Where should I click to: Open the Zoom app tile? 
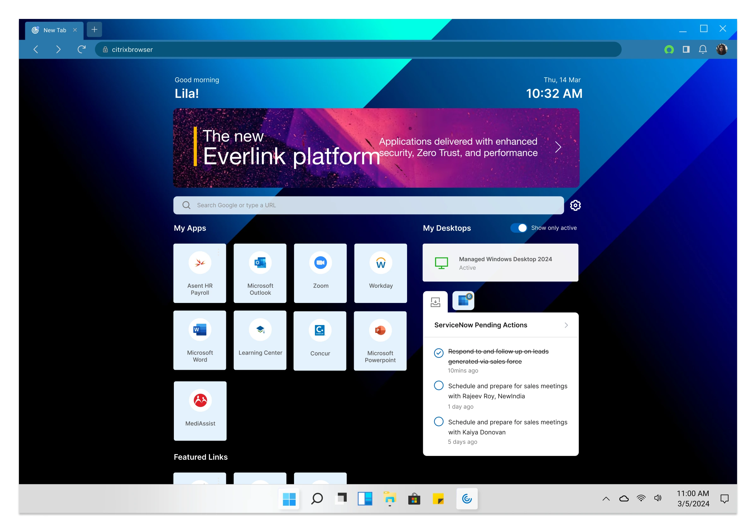[320, 273]
